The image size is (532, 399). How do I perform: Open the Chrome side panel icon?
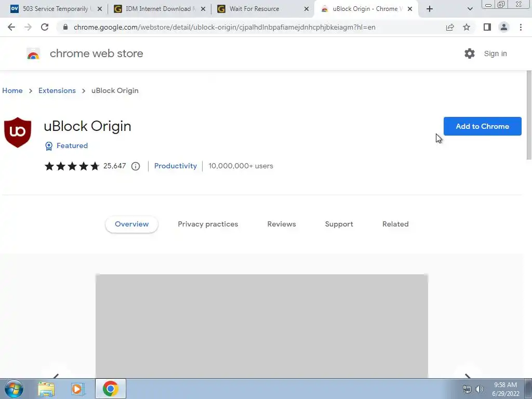tap(487, 27)
